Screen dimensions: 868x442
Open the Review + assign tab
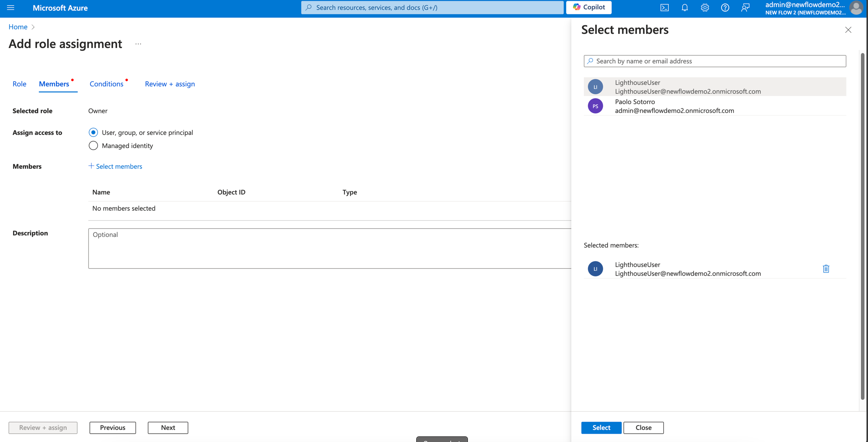[x=170, y=84]
